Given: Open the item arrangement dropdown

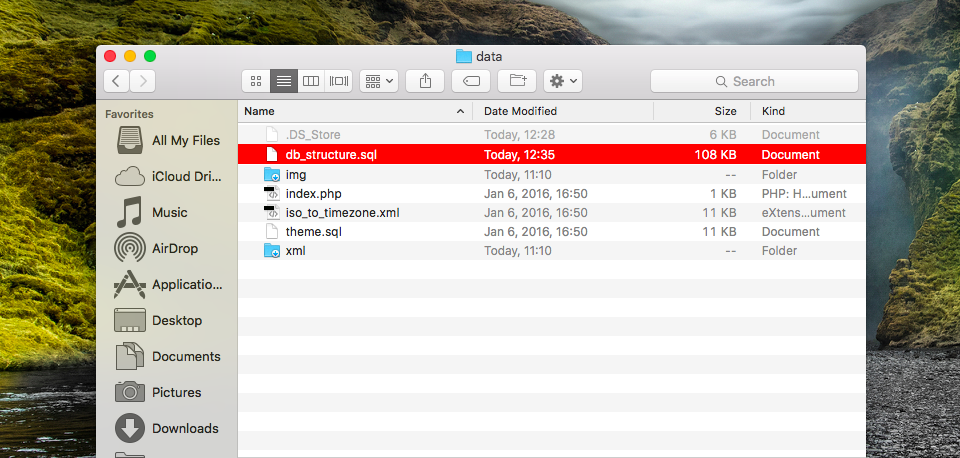Looking at the screenshot, I should coord(379,81).
